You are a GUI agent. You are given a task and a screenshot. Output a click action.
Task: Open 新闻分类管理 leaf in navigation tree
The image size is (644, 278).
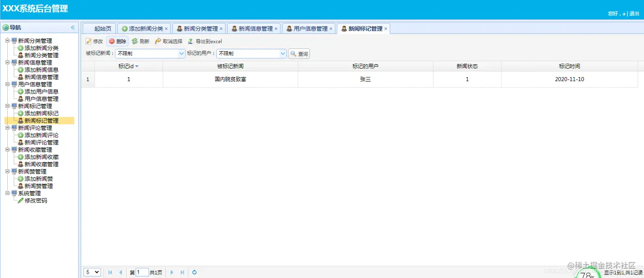pos(41,55)
